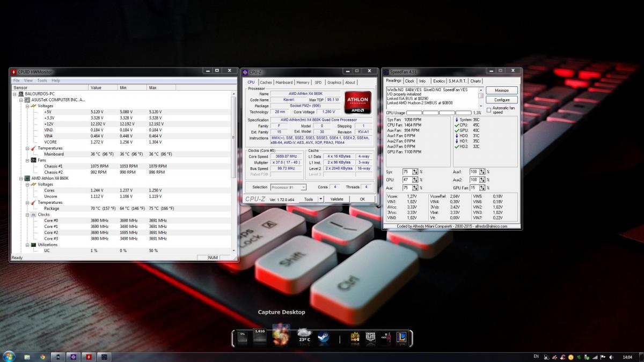Click the Configure button in SpeedFan
644x362 pixels.
(502, 100)
